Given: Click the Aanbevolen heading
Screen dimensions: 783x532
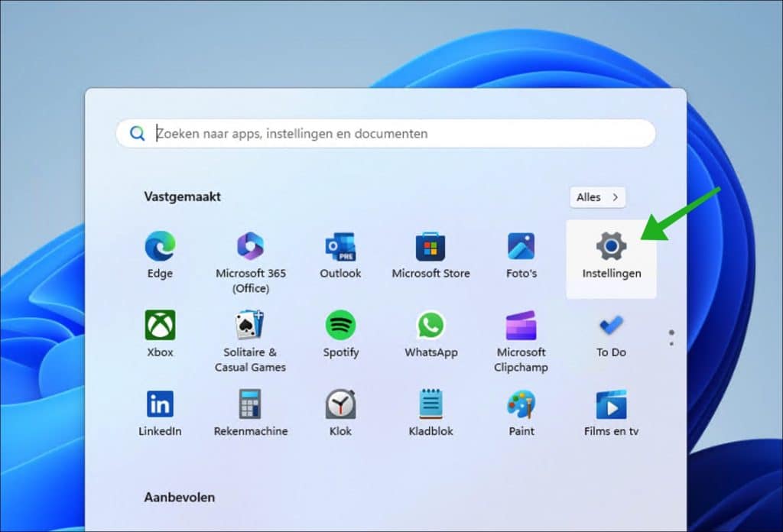Looking at the screenshot, I should pyautogui.click(x=179, y=497).
